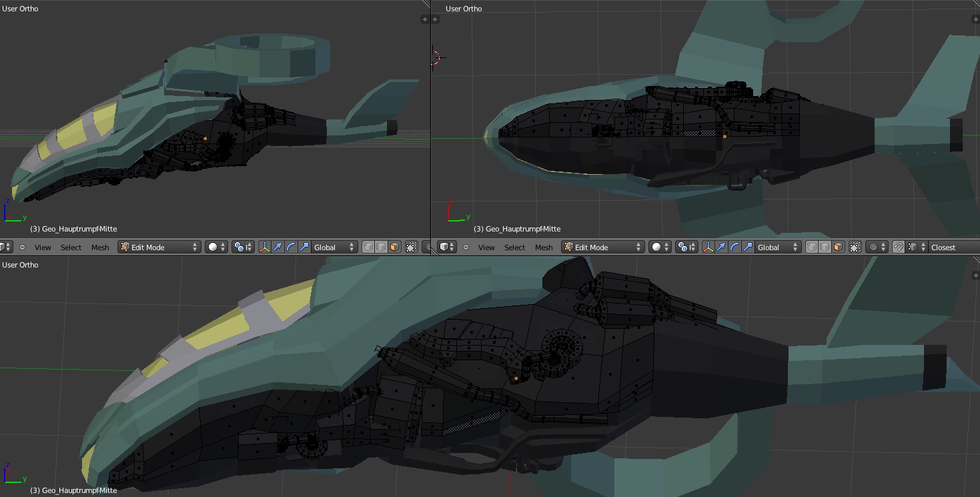Collapse the header menus in the top-right viewport
980x497 pixels.
466,247
